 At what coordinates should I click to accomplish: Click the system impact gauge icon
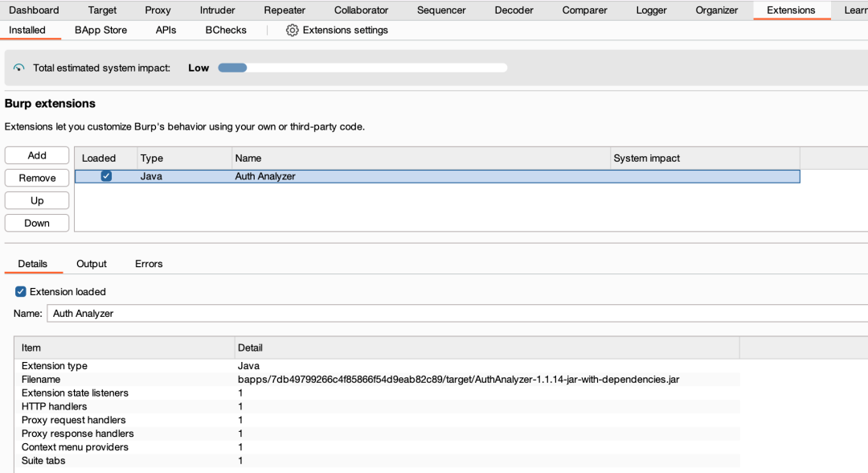18,68
